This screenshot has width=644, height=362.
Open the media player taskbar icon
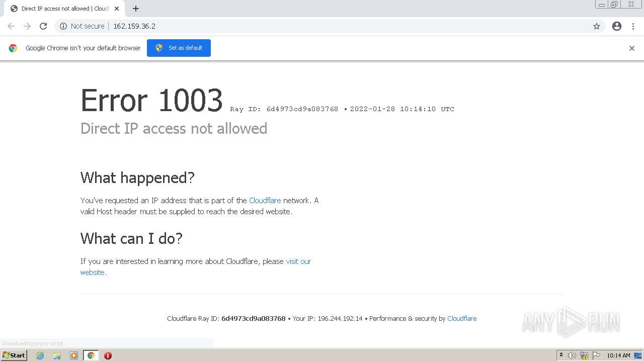[x=74, y=355]
